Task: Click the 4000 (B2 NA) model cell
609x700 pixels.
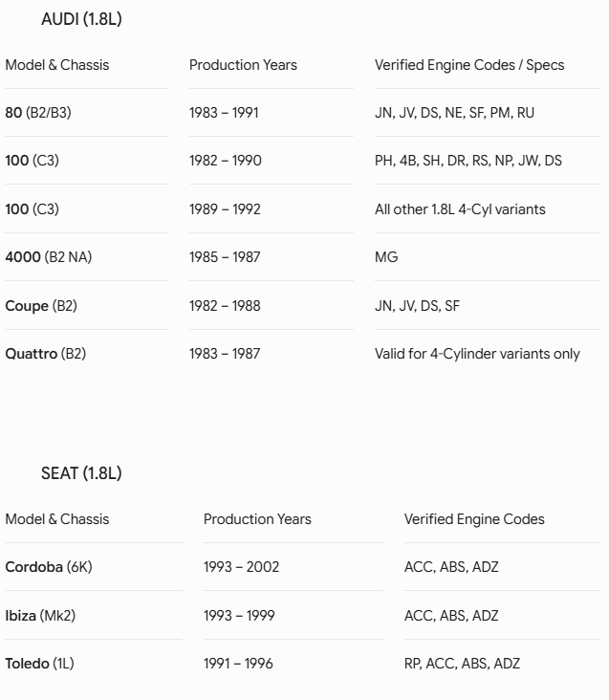Action: pos(49,257)
